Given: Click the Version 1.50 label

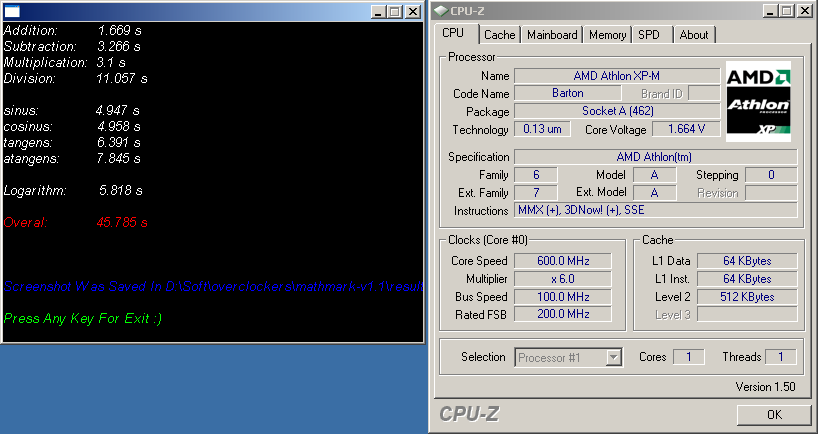Looking at the screenshot, I should [765, 387].
